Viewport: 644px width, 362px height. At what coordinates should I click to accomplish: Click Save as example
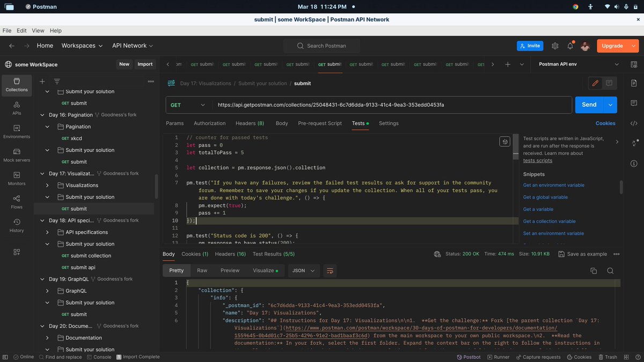[x=583, y=254]
